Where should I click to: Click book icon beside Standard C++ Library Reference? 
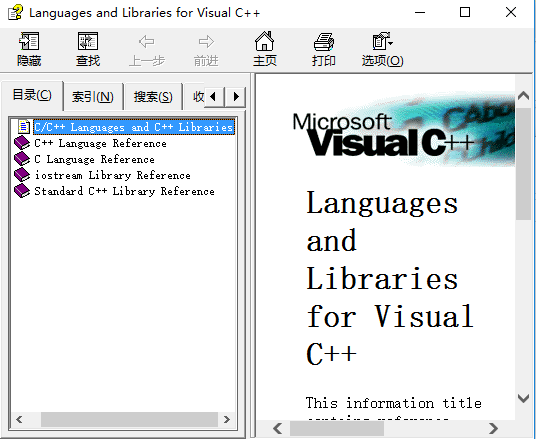pyautogui.click(x=22, y=191)
